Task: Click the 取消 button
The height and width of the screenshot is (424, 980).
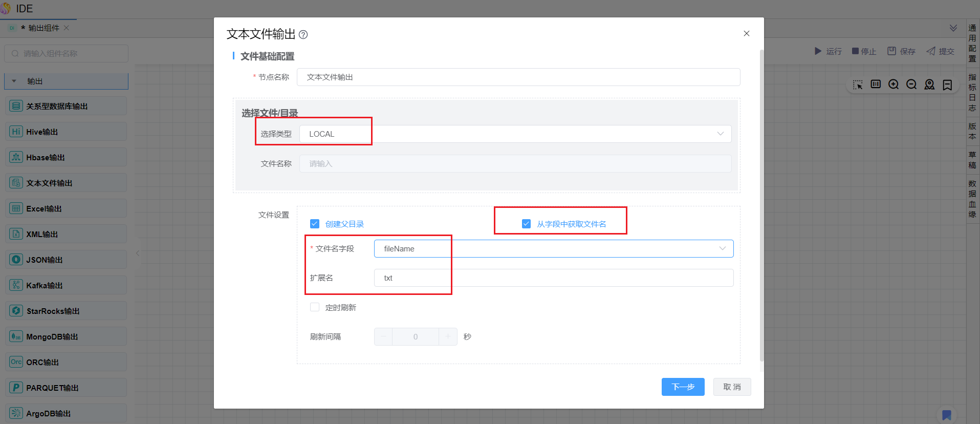Action: click(x=732, y=387)
